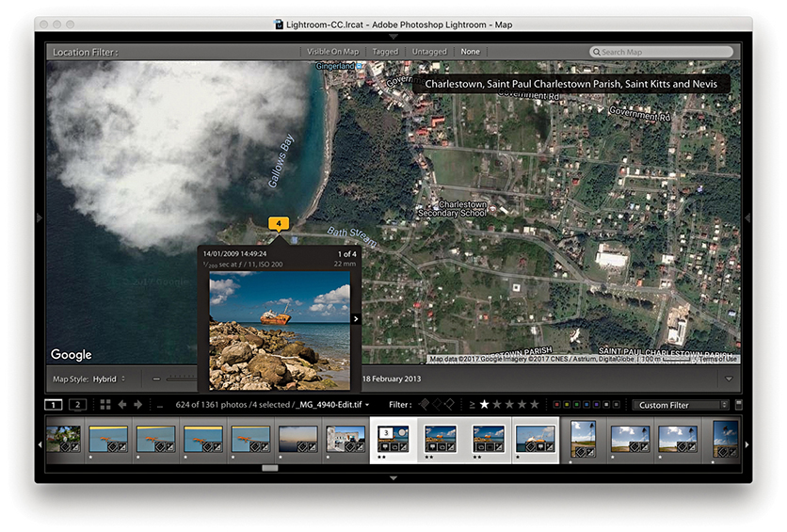Expand toolbar options arrow at right of map toolbar

click(728, 379)
